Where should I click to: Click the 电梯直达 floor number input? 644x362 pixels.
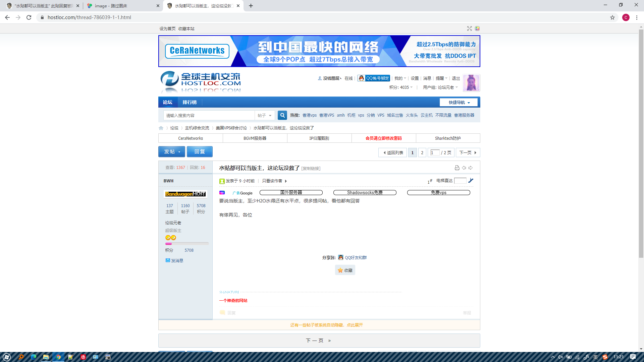[460, 181]
